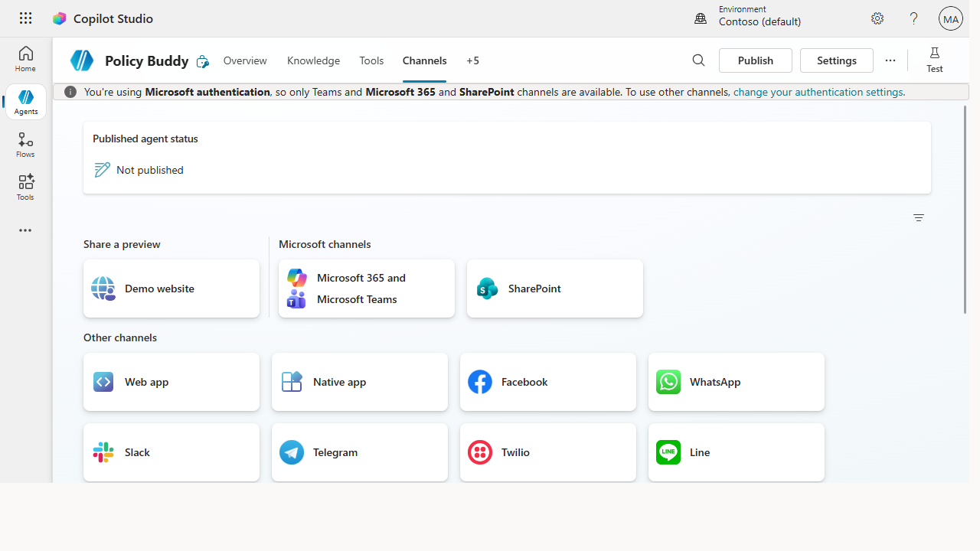Click change your authentication settings link
980x551 pixels.
pyautogui.click(x=818, y=92)
